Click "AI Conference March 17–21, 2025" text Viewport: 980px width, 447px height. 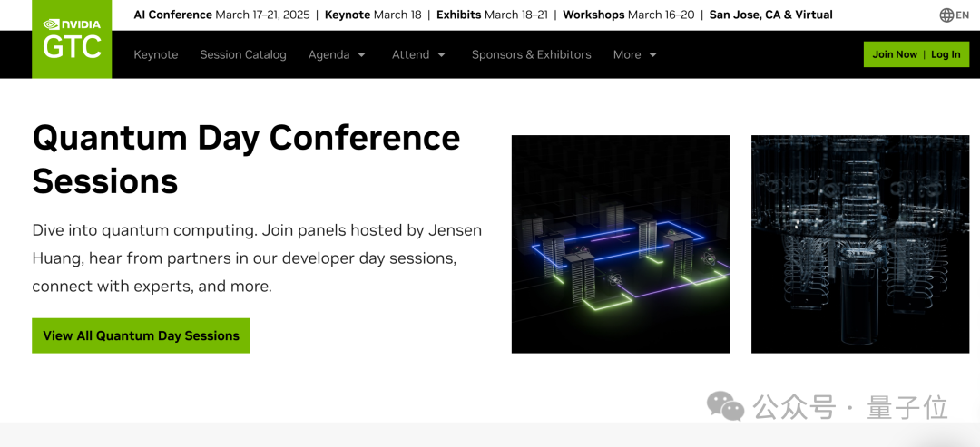point(222,15)
